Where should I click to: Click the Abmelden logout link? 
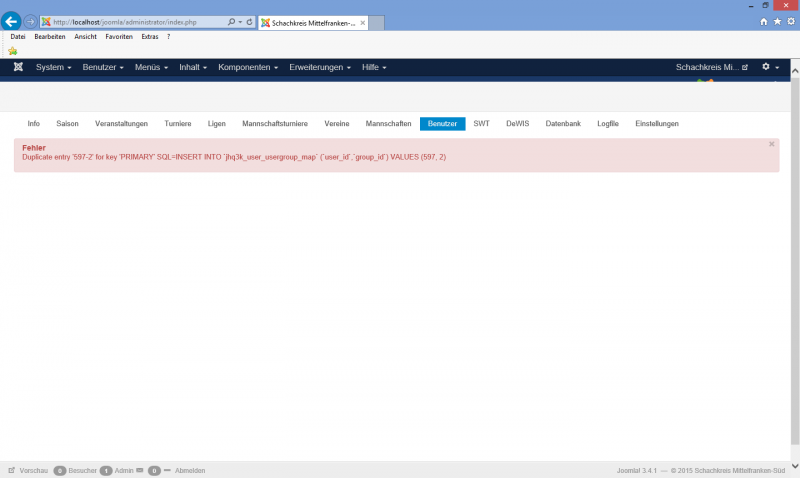pos(190,470)
